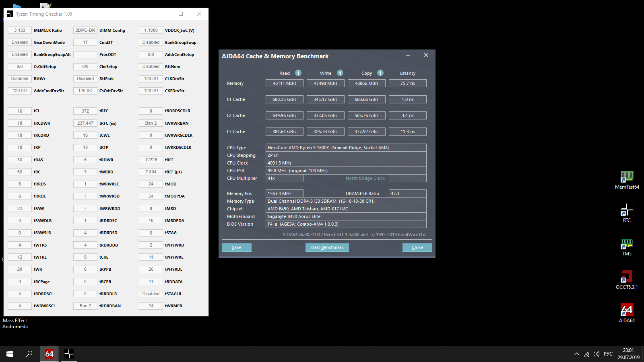The image size is (644, 362).
Task: Open the taskbar clock and date
Action: (628, 354)
